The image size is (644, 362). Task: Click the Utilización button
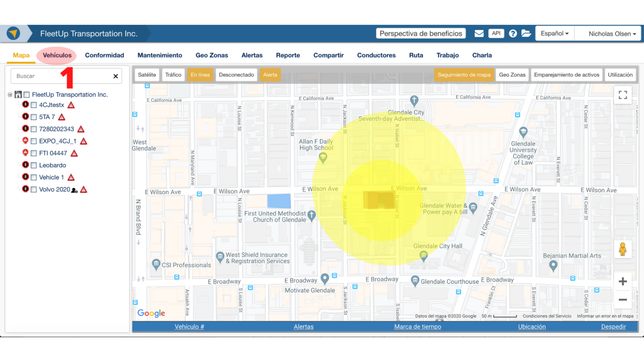(x=620, y=75)
